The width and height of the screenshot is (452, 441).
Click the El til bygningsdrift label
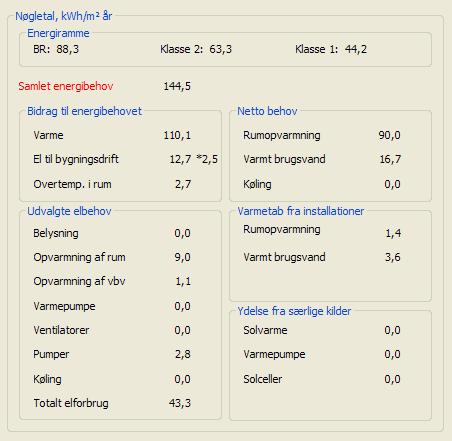76,159
